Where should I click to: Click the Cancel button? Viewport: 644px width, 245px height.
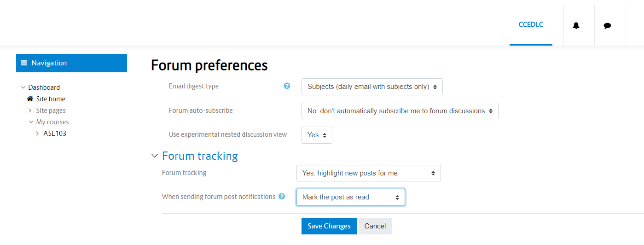point(375,226)
